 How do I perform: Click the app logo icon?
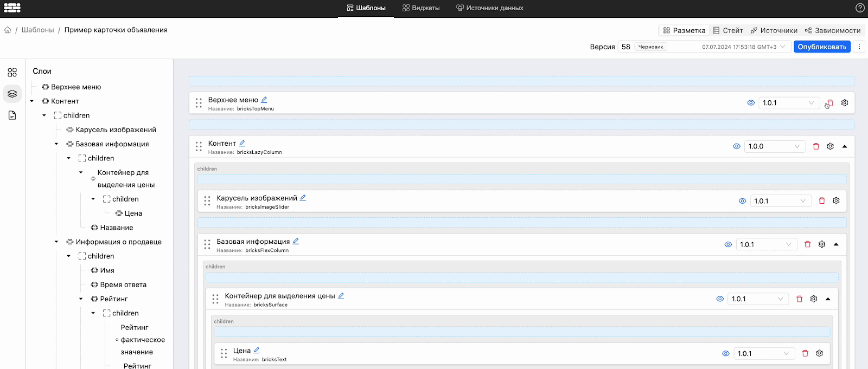coord(12,8)
